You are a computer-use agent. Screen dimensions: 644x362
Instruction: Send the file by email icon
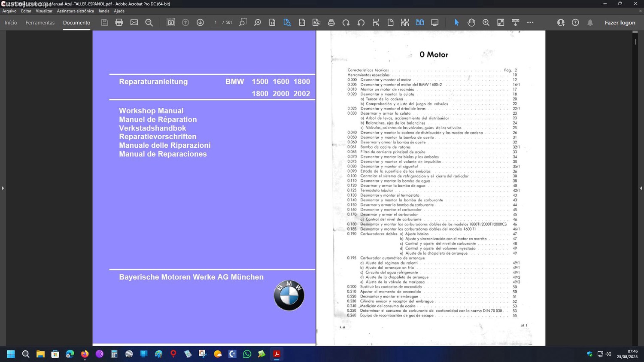click(134, 22)
